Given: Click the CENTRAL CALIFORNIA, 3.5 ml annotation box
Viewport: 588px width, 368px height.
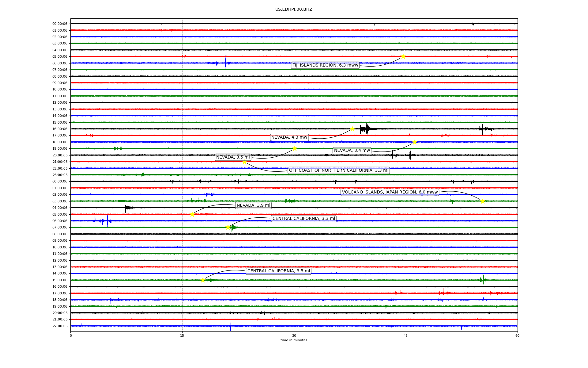Looking at the screenshot, I should (278, 271).
